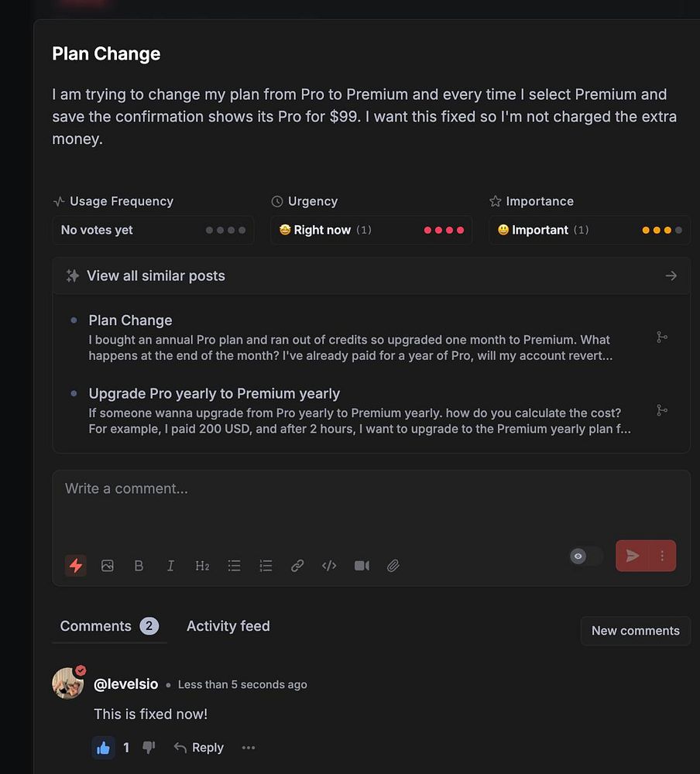The width and height of the screenshot is (700, 774).
Task: Insert an image into the comment
Action: pos(108,566)
